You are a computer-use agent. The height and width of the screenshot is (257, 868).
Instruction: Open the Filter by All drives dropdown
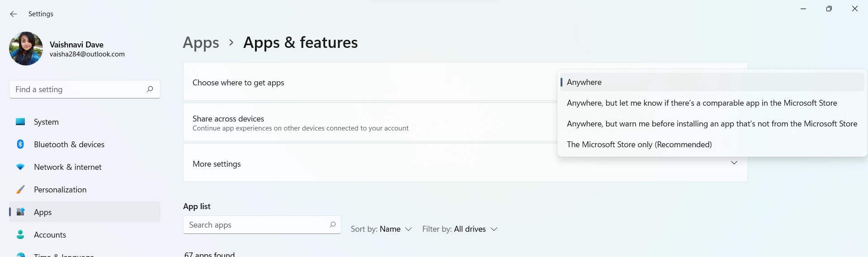click(x=460, y=229)
